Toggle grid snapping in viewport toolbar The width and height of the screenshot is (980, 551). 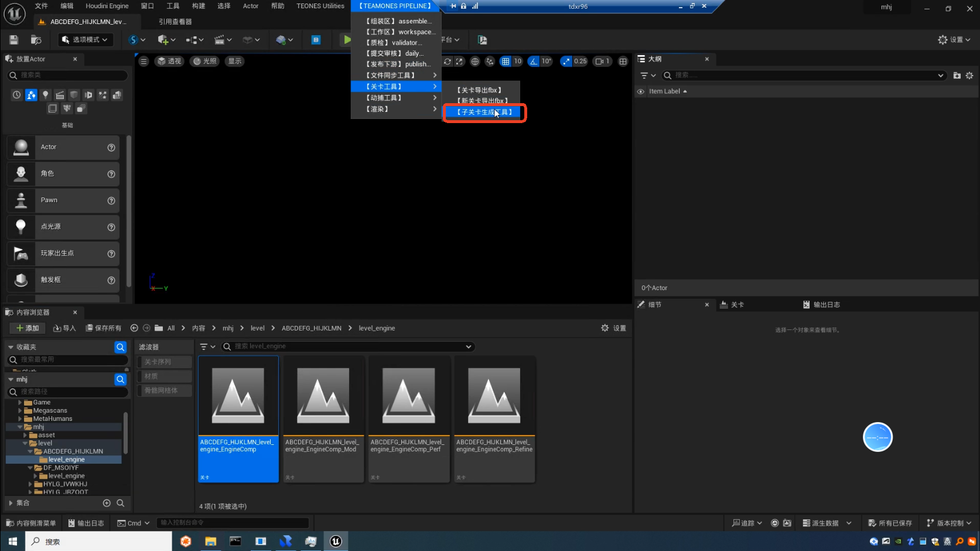coord(506,62)
